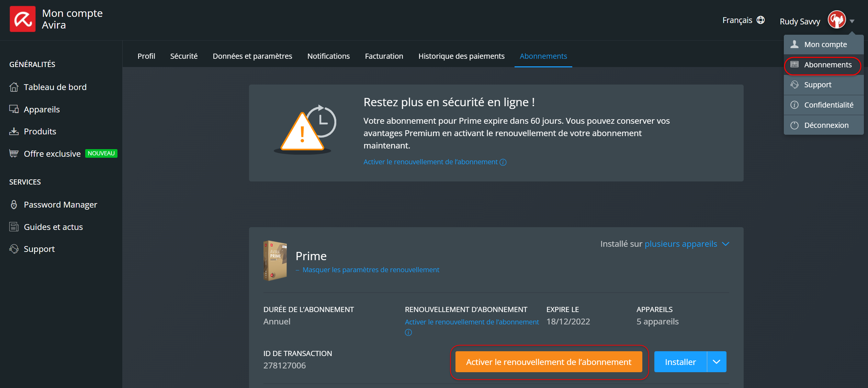This screenshot has height=388, width=868.
Task: Click the Confidentialité info icon
Action: point(794,105)
